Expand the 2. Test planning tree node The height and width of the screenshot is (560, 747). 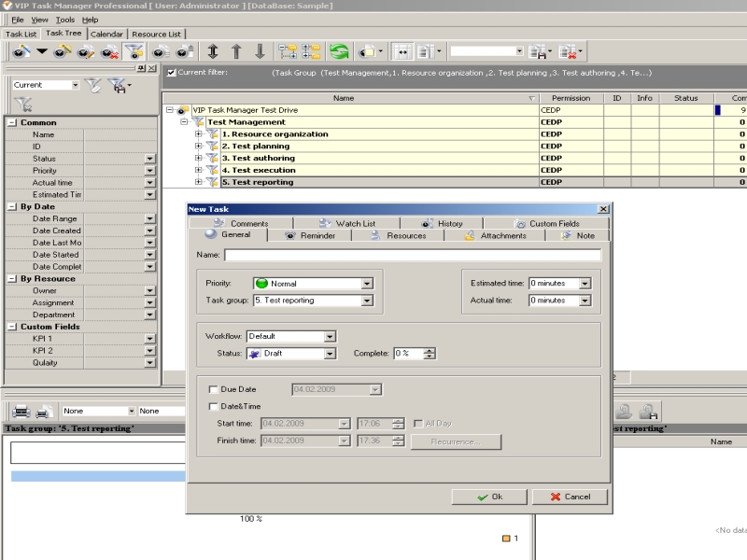(199, 146)
